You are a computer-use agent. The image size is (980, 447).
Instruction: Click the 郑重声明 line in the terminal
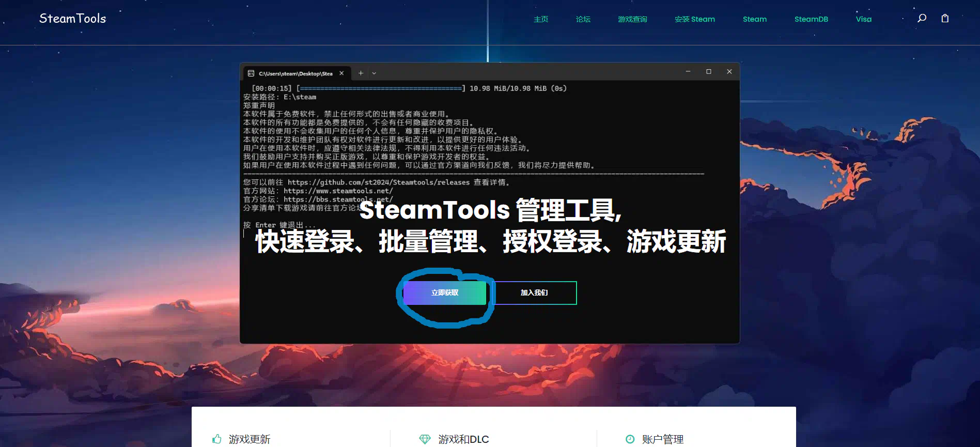(259, 105)
